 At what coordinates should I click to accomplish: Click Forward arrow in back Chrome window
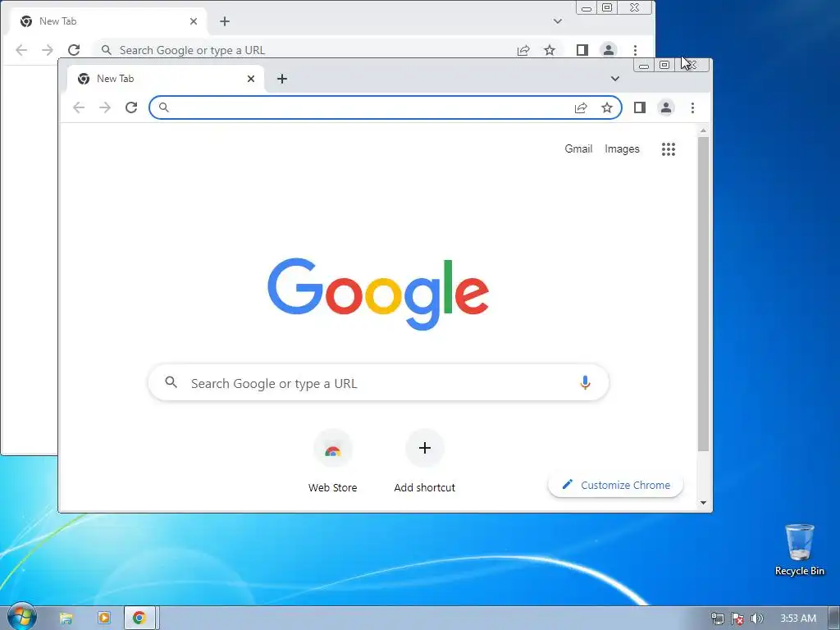(48, 50)
